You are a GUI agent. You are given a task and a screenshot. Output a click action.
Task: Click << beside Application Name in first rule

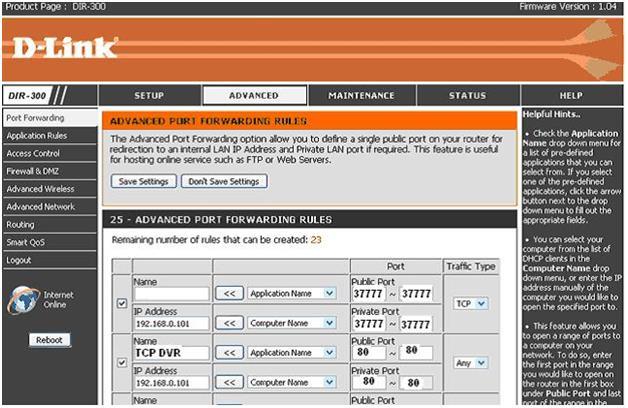[229, 293]
